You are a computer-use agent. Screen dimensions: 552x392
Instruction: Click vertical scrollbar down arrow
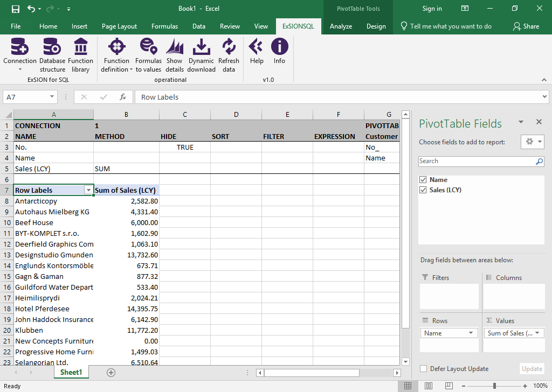(405, 361)
